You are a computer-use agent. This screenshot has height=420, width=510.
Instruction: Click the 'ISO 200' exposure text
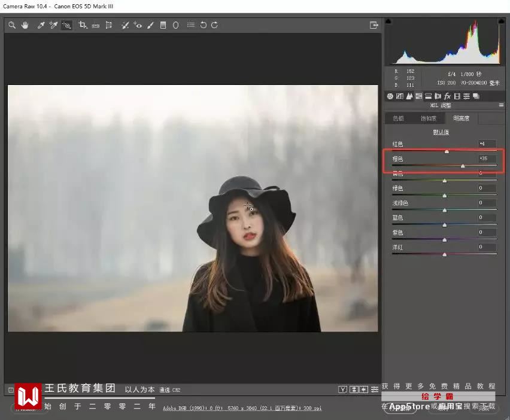447,83
